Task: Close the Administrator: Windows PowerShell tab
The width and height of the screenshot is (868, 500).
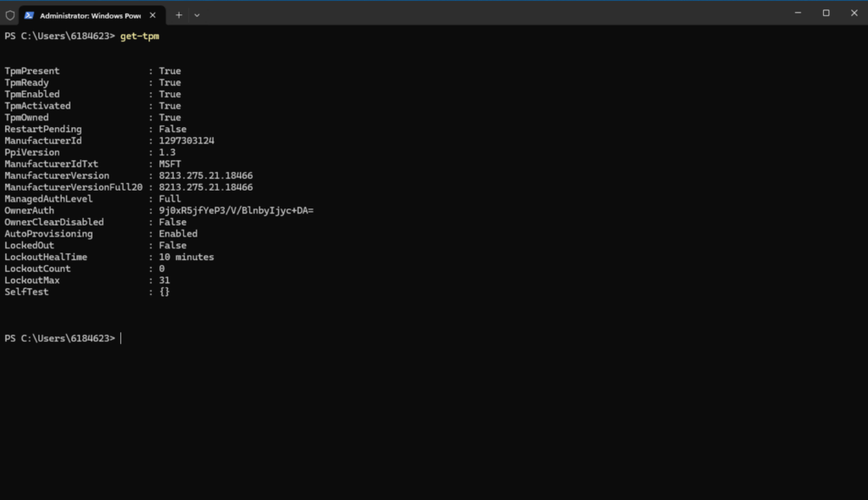Action: tap(153, 14)
